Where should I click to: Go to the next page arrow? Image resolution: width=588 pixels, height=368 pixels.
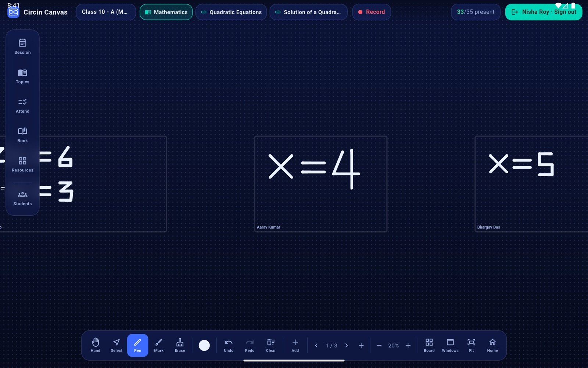(x=346, y=346)
